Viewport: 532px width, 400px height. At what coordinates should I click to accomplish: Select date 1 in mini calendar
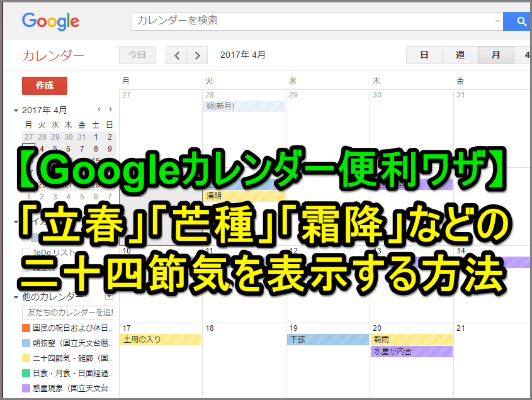pyautogui.click(x=96, y=137)
